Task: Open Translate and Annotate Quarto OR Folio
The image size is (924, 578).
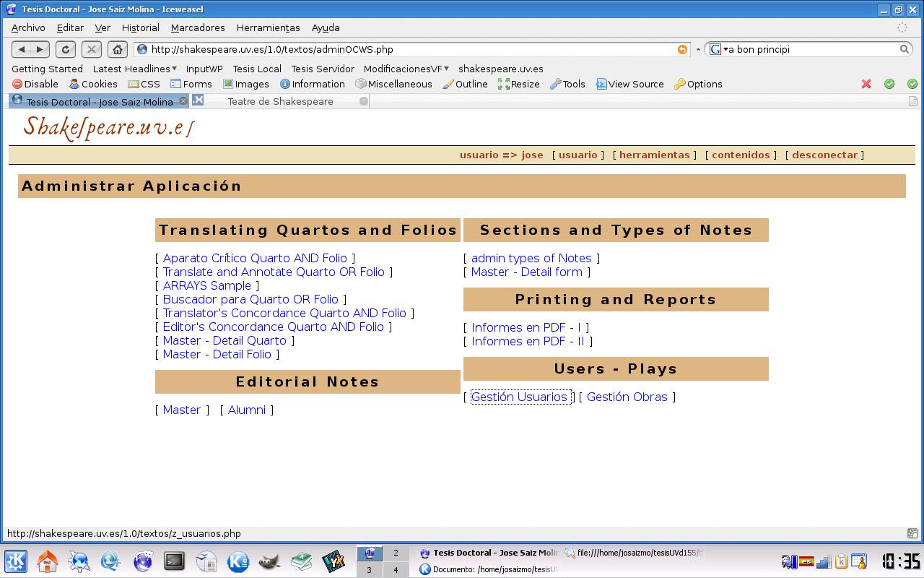Action: (274, 272)
